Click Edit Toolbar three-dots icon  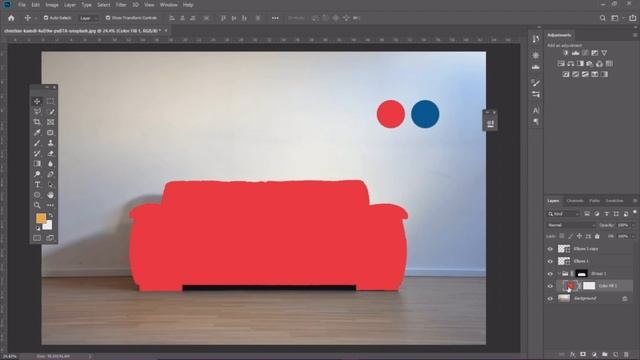click(51, 205)
